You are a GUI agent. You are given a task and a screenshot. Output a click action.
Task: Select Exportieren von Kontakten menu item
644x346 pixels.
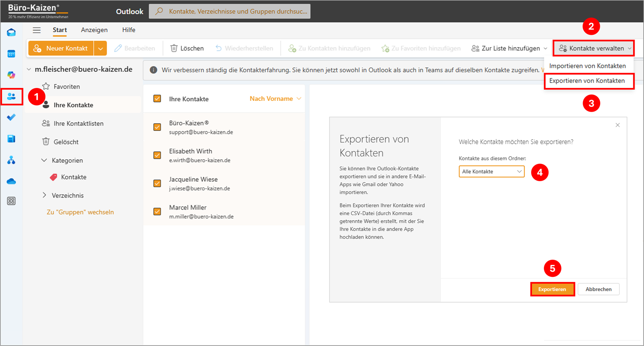(x=589, y=81)
